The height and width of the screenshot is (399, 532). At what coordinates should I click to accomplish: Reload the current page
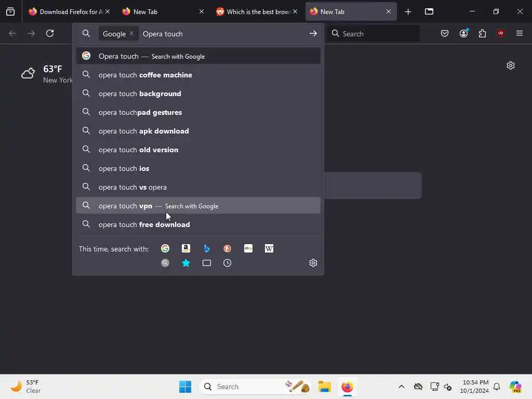pos(50,34)
